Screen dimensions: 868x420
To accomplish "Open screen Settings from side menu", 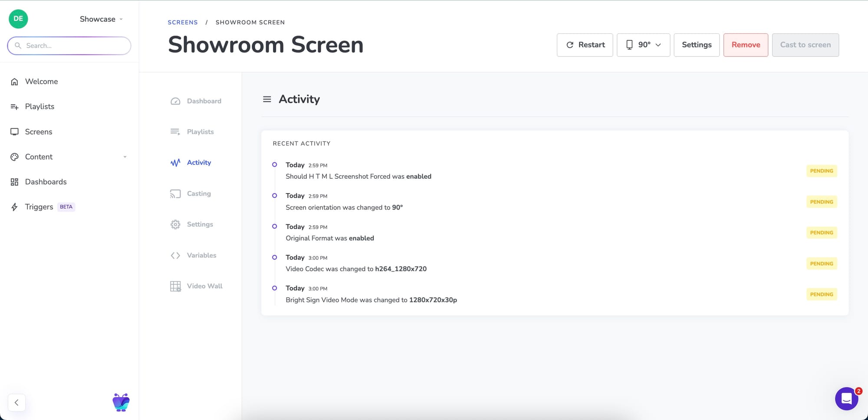I will coord(200,224).
